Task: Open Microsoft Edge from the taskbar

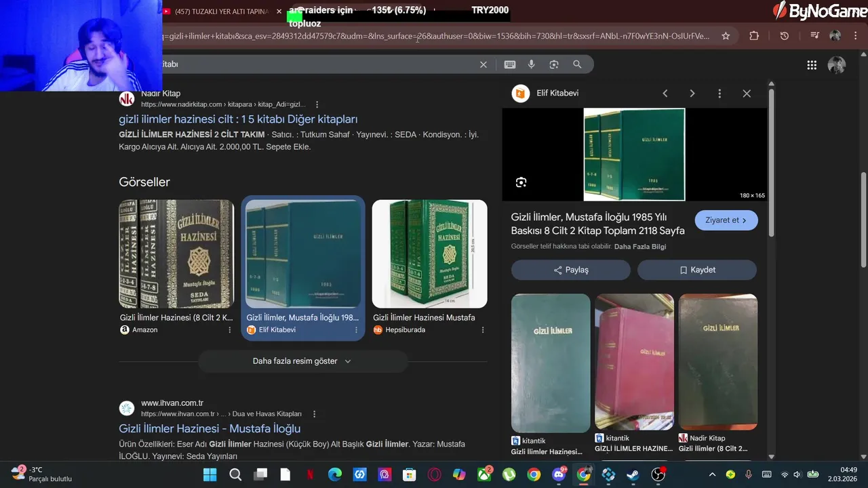Action: point(335,474)
